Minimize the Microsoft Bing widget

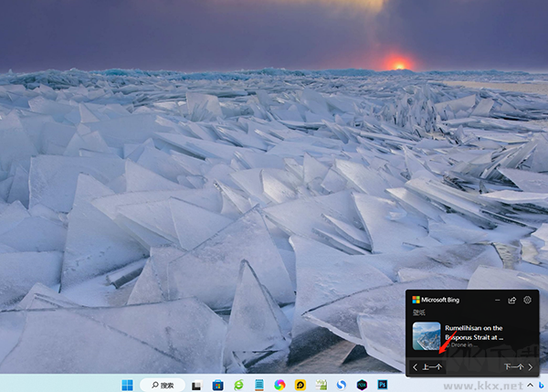tap(497, 300)
